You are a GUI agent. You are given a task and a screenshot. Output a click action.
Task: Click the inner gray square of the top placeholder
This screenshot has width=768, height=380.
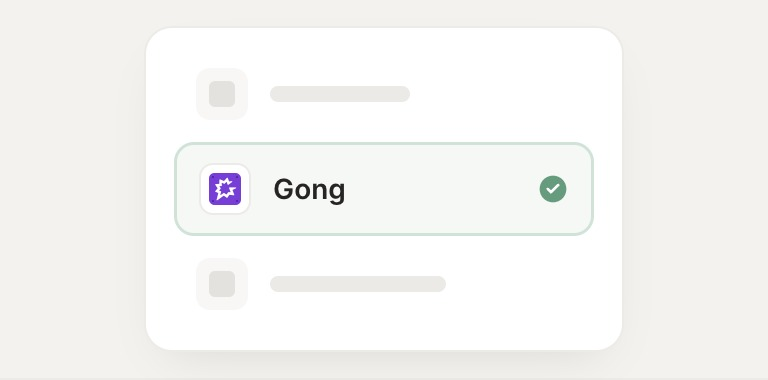coord(222,94)
